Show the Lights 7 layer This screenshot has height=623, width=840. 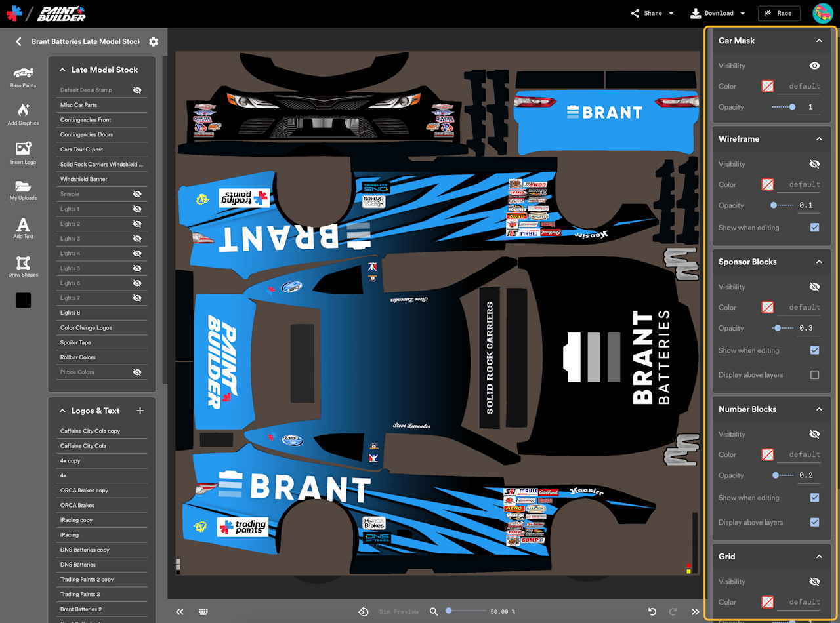(137, 298)
